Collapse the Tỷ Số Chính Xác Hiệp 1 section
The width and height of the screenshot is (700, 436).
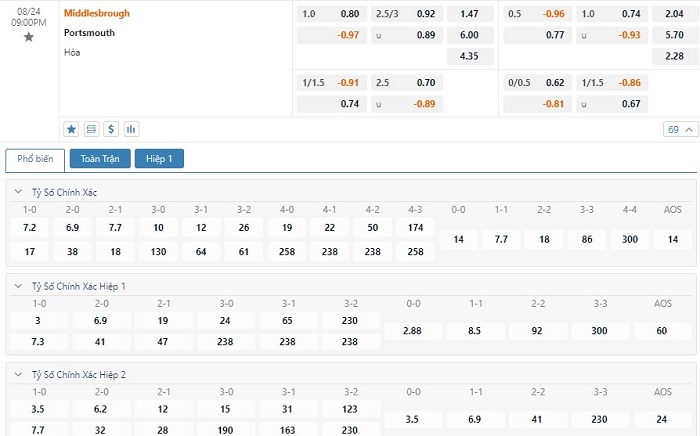[18, 286]
